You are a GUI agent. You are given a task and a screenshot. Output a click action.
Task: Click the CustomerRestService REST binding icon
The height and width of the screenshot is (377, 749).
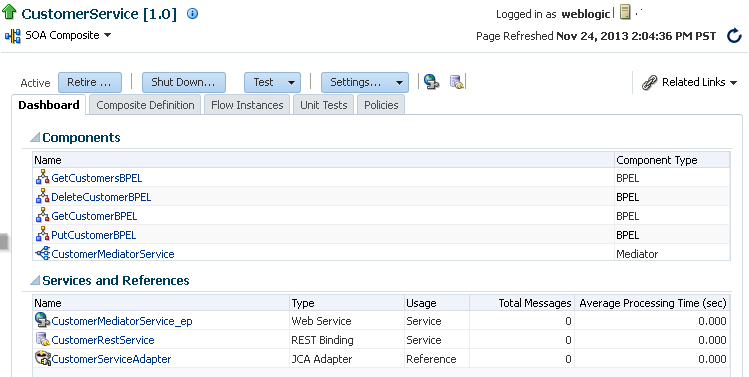pyautogui.click(x=43, y=339)
